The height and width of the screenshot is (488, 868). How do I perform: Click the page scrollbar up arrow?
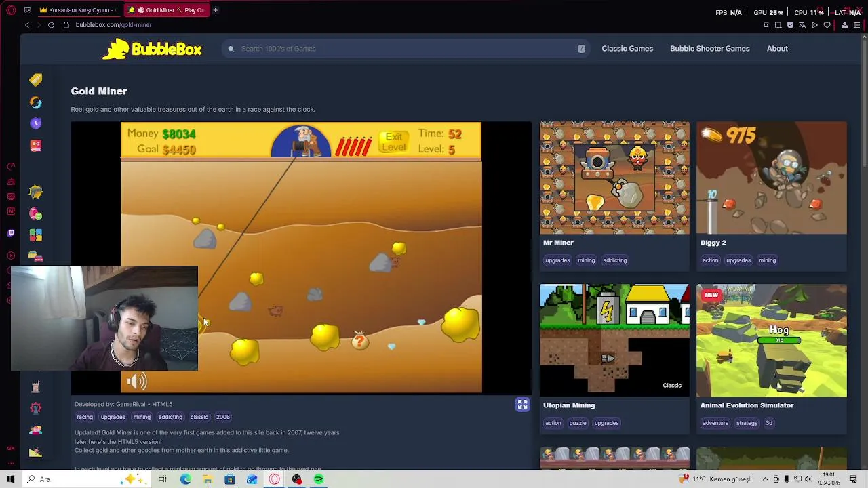coord(865,36)
